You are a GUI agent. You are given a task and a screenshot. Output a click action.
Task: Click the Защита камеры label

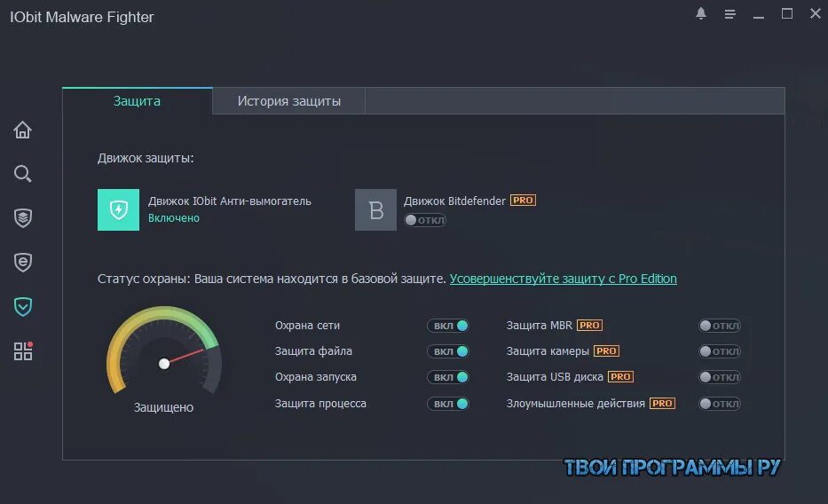click(548, 351)
